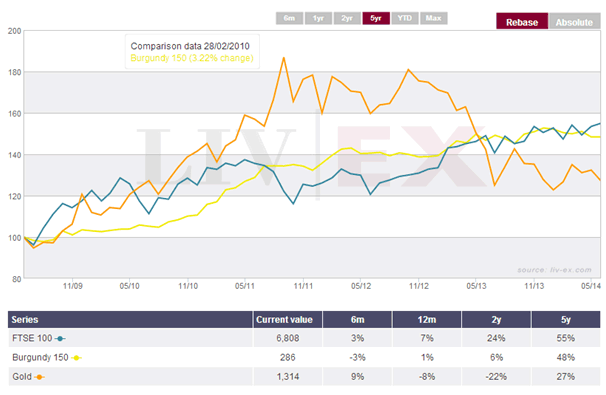
Task: Click the 12m column header
Action: click(427, 320)
